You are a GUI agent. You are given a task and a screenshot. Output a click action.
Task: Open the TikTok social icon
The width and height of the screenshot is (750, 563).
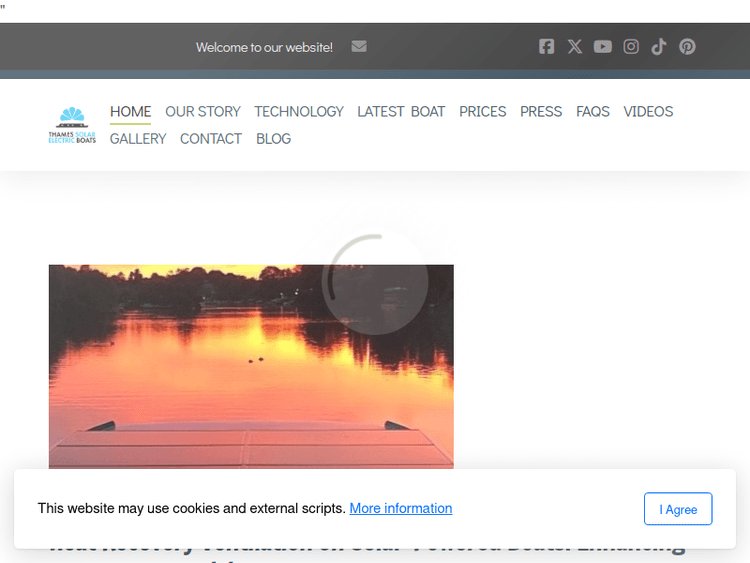pos(659,47)
